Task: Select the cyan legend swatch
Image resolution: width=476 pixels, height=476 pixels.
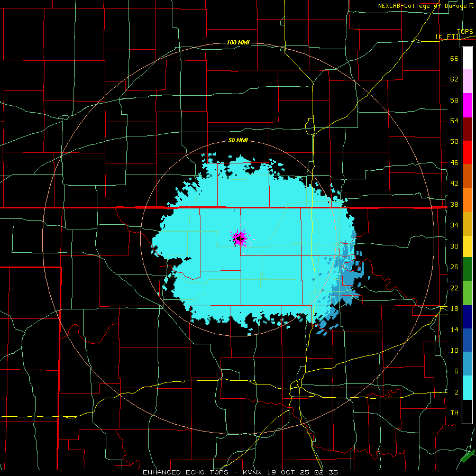Action: point(467,388)
